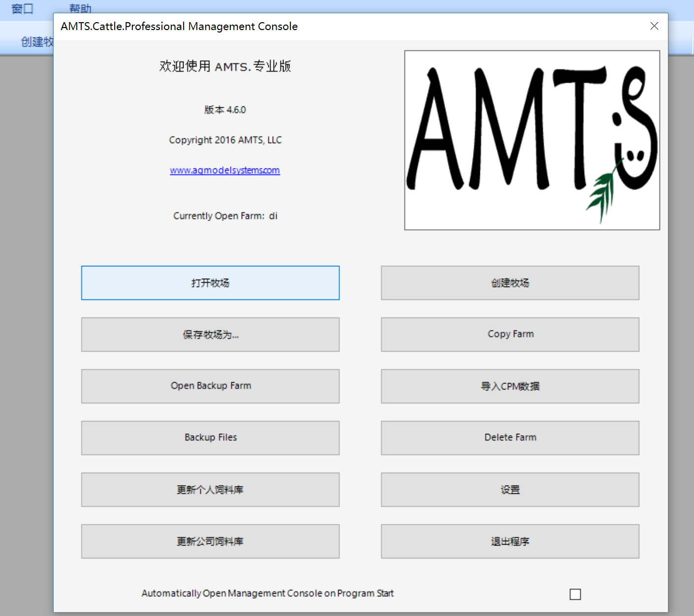Screen dimensions: 694x616
Task: Select the Copy Farm button
Action: 510,334
